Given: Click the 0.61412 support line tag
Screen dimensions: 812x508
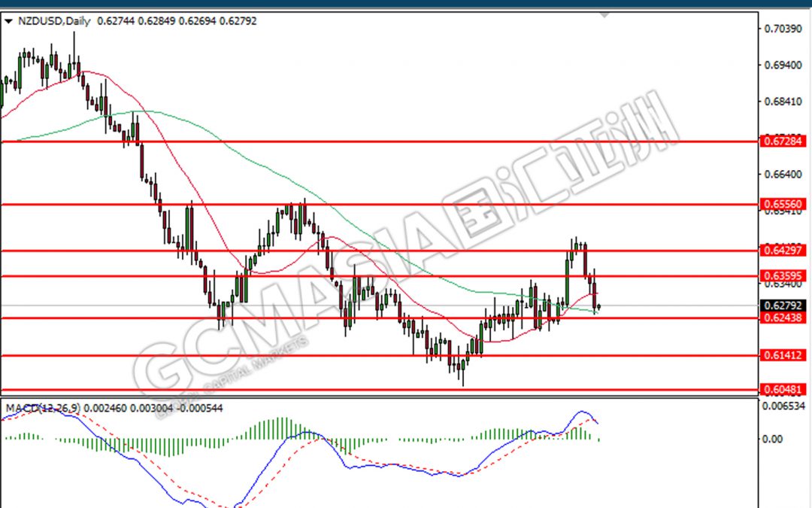Looking at the screenshot, I should click(x=784, y=355).
